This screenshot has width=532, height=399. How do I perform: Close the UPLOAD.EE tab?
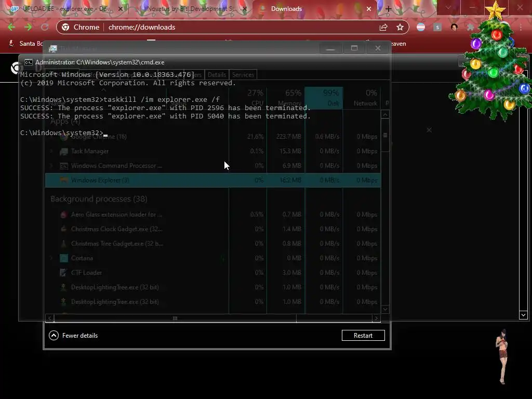coord(121,9)
